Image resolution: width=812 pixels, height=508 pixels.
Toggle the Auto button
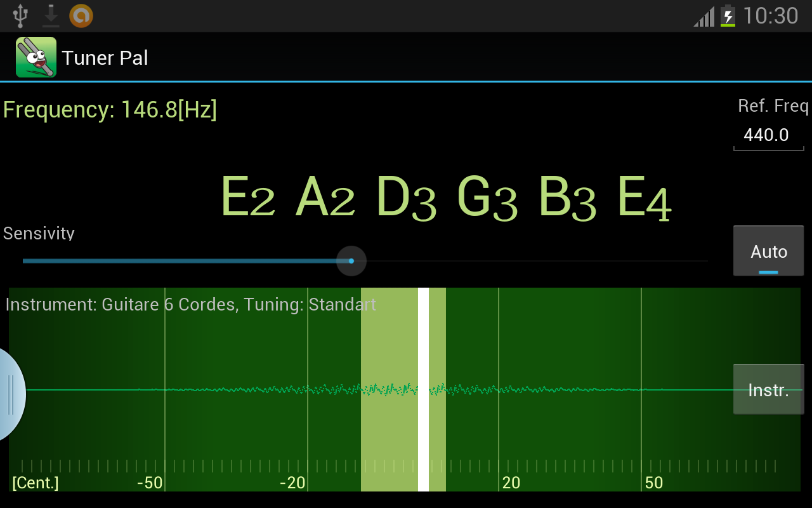(x=768, y=251)
